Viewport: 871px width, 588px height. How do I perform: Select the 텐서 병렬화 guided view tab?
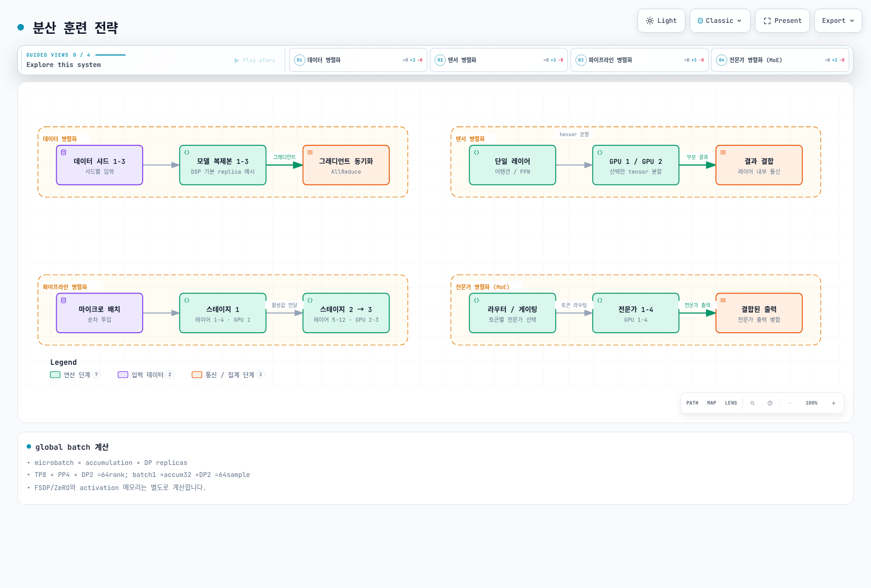499,60
